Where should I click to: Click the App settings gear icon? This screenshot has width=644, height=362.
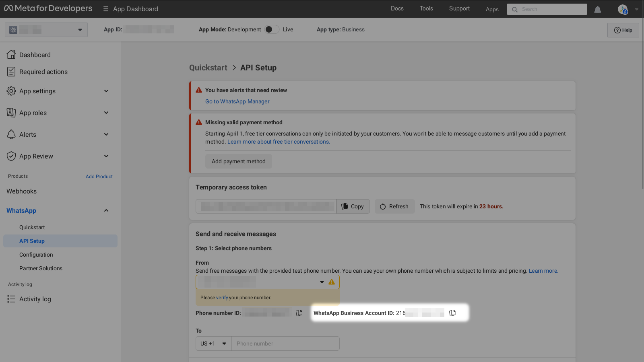11,91
